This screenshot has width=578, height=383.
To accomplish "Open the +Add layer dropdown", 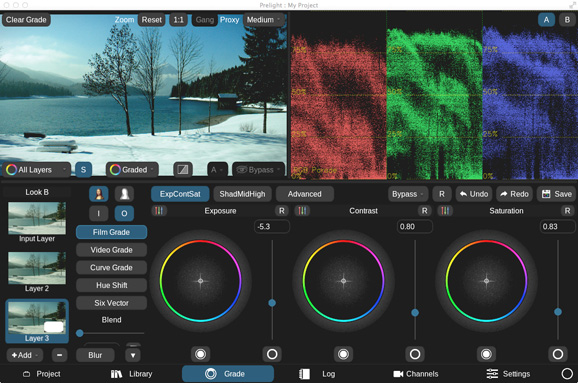I will coord(25,355).
